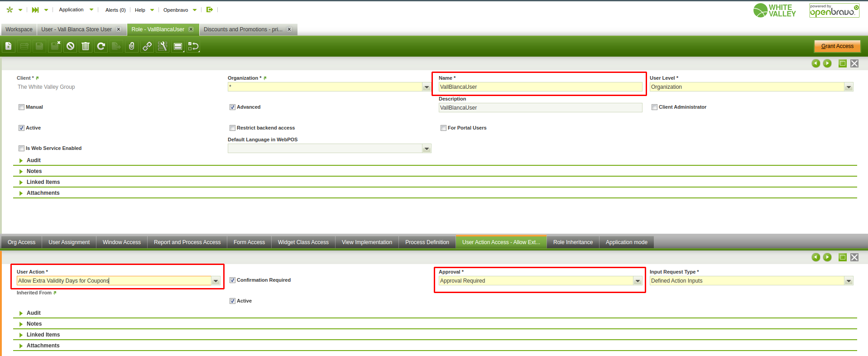
Task: Click the powered by Openbravo logo
Action: pyautogui.click(x=834, y=10)
